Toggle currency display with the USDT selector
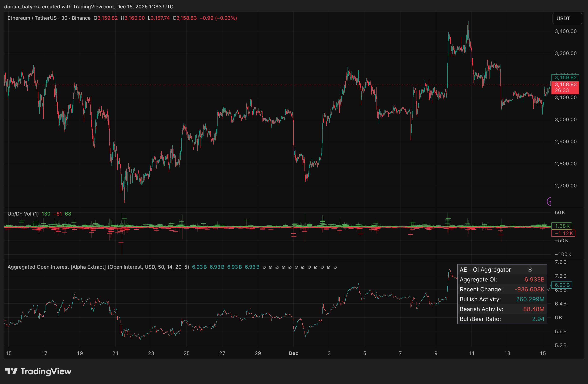 point(567,18)
